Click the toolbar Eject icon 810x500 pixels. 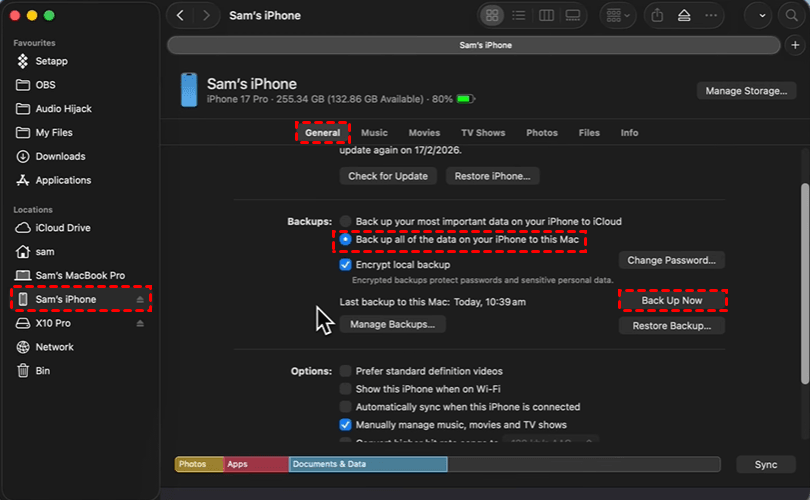point(684,15)
